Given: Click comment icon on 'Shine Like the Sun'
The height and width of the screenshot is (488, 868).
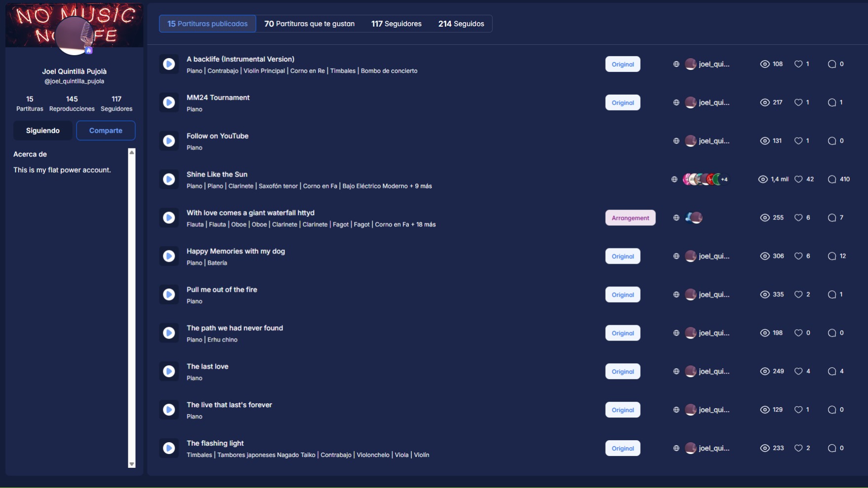Looking at the screenshot, I should click(x=832, y=179).
